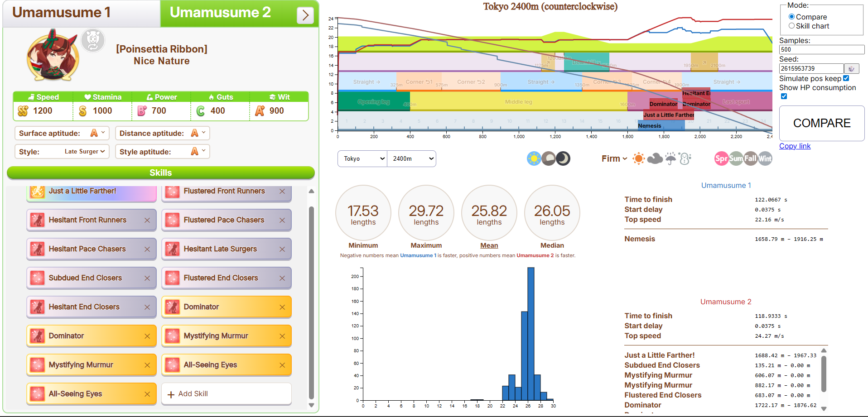Image resolution: width=868 pixels, height=417 pixels.
Task: Remove Hesitant End Closers skill
Action: 147,307
